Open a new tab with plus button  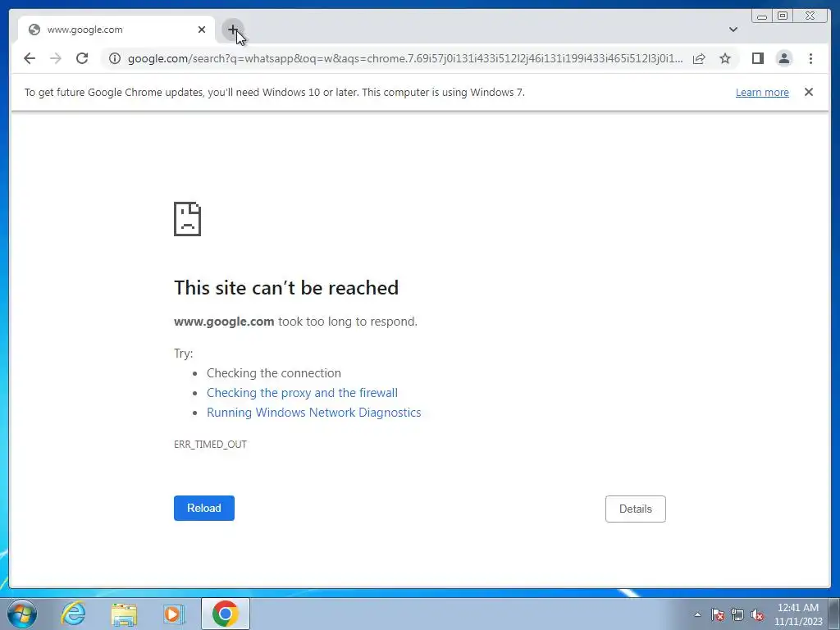pos(232,30)
